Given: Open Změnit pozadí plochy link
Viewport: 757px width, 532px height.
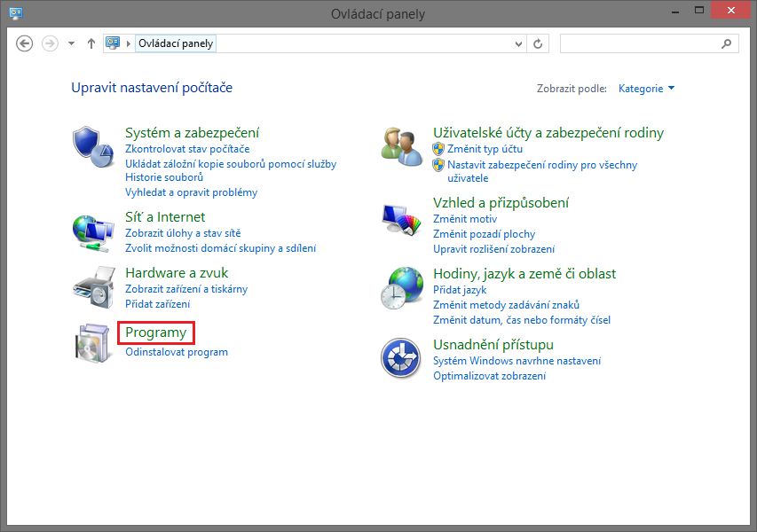Looking at the screenshot, I should tap(484, 234).
